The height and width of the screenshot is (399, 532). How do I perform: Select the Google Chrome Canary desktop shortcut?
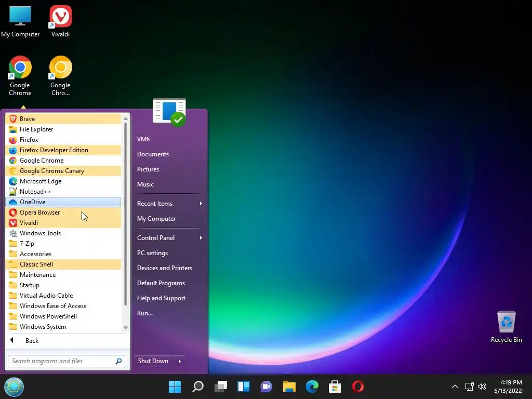point(60,76)
